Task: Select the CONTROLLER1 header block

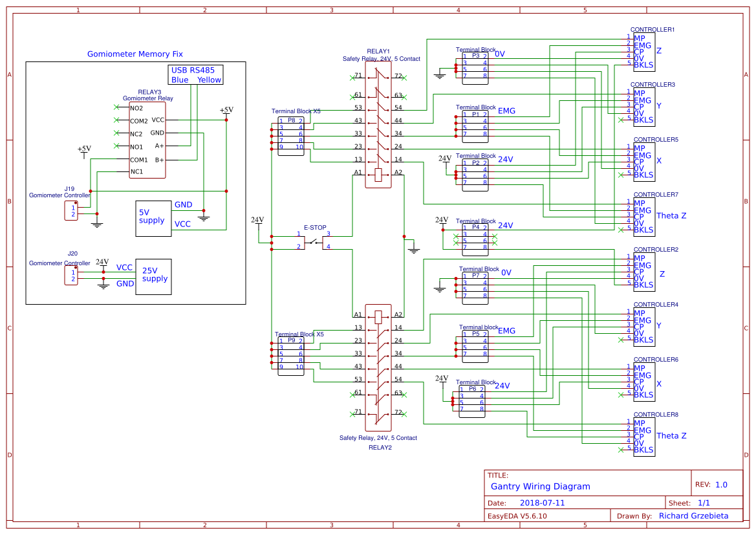Action: click(x=643, y=52)
